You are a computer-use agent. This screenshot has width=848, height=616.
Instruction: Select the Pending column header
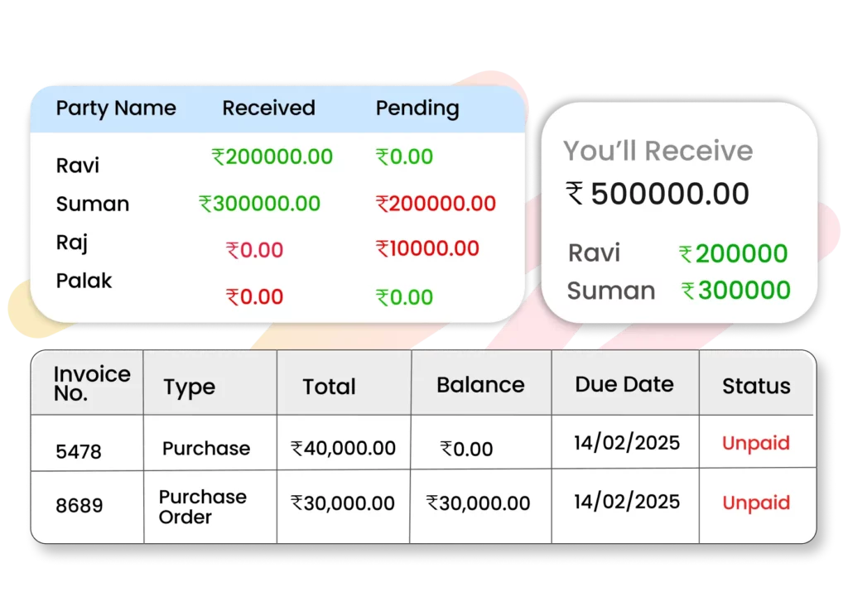coord(417,108)
